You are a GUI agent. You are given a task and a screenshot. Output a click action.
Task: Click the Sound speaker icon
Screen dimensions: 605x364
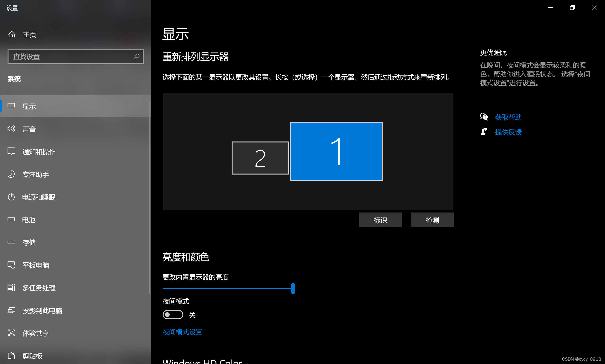click(11, 129)
